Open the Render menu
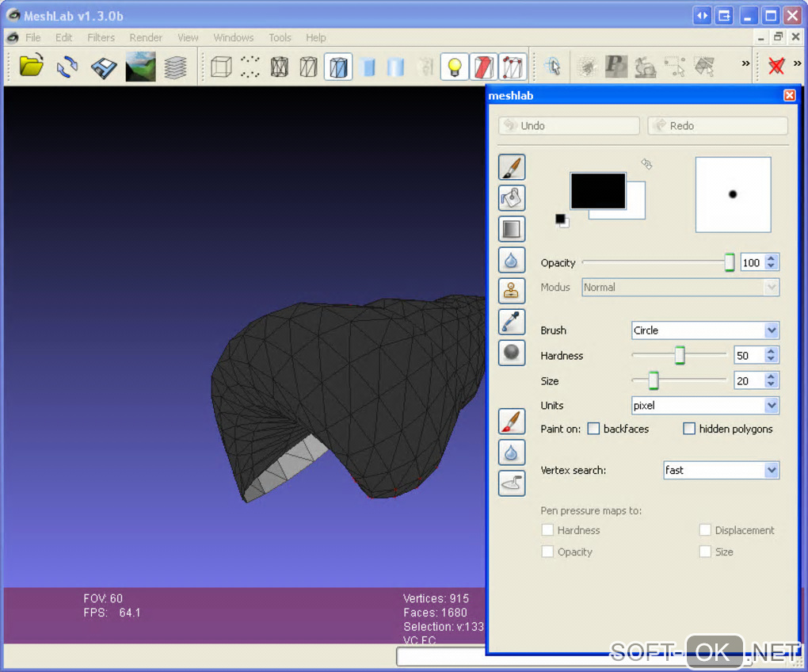The height and width of the screenshot is (672, 808). (146, 37)
